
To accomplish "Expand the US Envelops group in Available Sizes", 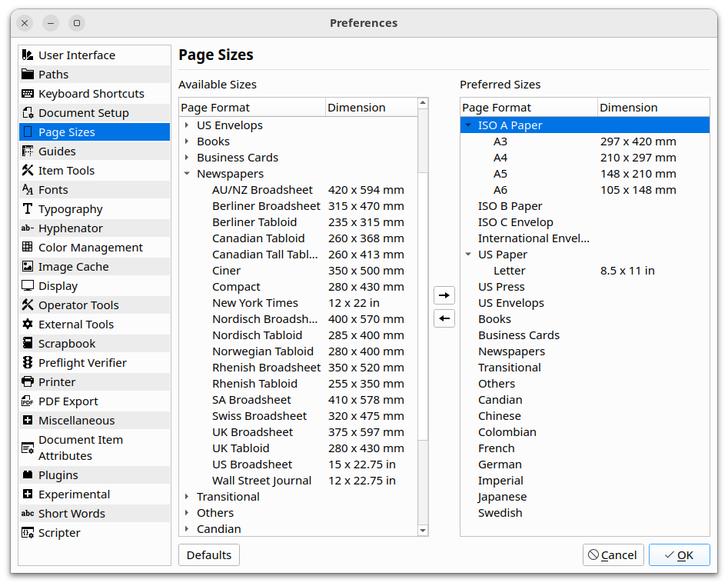I will [187, 125].
